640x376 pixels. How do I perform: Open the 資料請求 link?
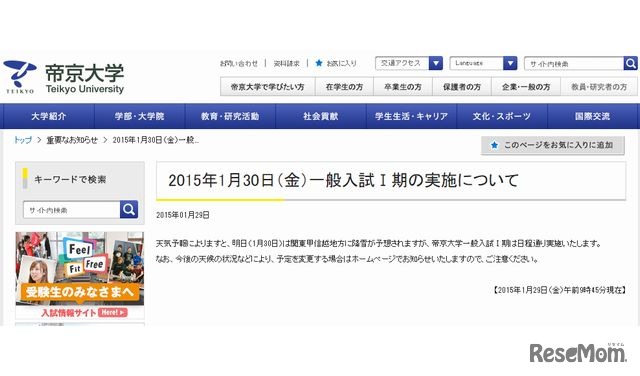287,63
